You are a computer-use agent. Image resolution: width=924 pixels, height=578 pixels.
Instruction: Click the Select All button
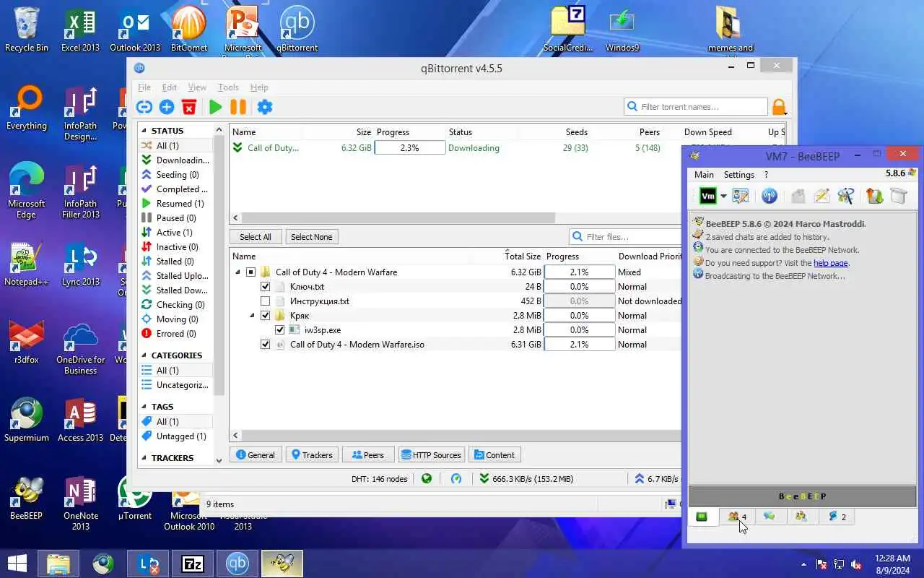256,237
